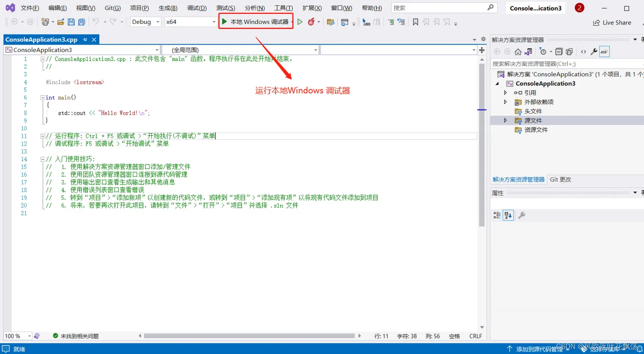644x354 pixels.
Task: Open the Debug configuration dropdown
Action: (146, 22)
